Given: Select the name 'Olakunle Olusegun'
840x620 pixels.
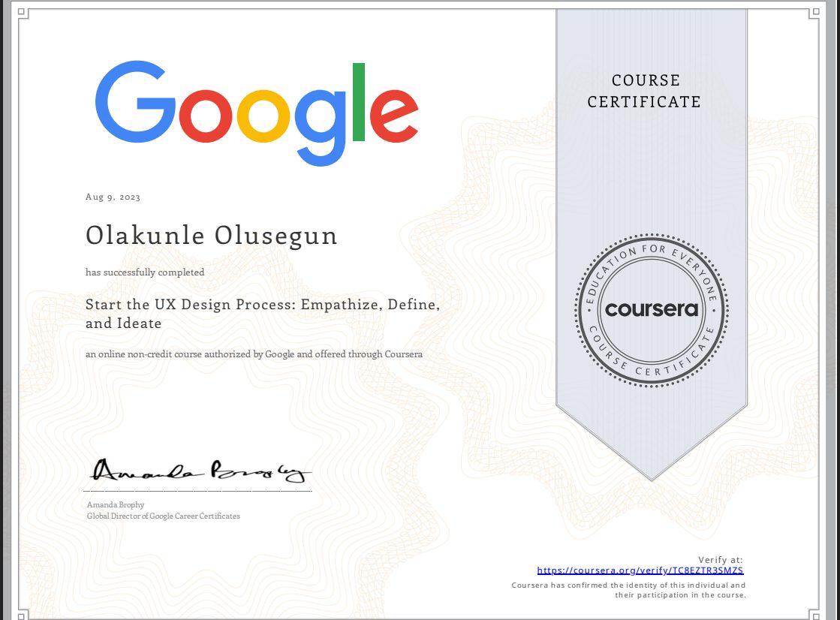Looking at the screenshot, I should click(212, 236).
